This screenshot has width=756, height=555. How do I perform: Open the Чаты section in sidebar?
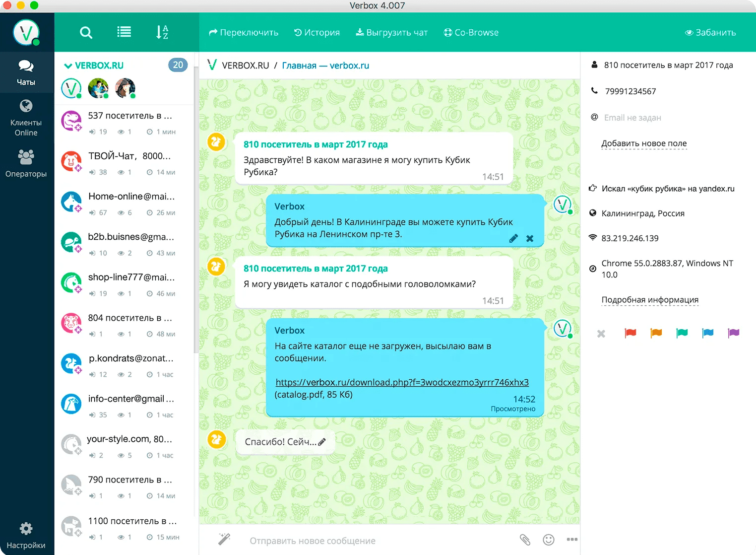[x=26, y=72]
